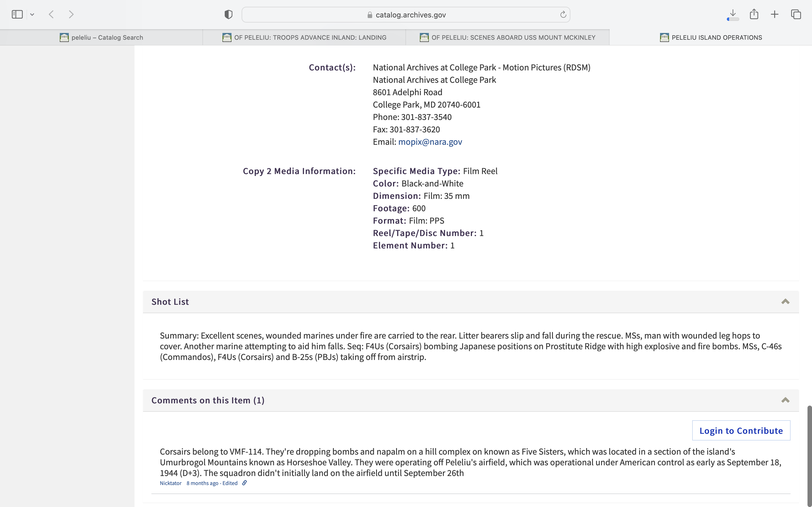
Task: Show downloads list
Action: [x=733, y=14]
